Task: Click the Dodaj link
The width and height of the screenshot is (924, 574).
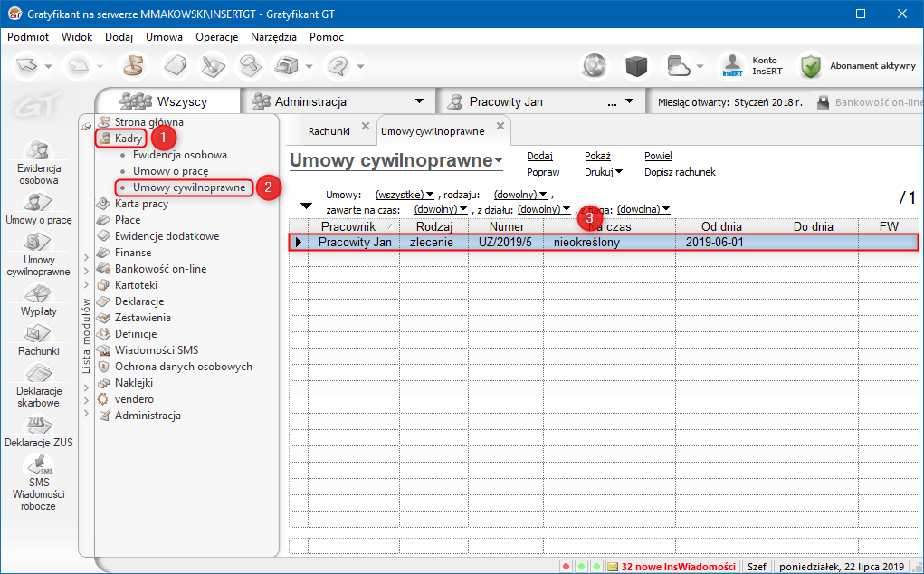Action: 539,156
